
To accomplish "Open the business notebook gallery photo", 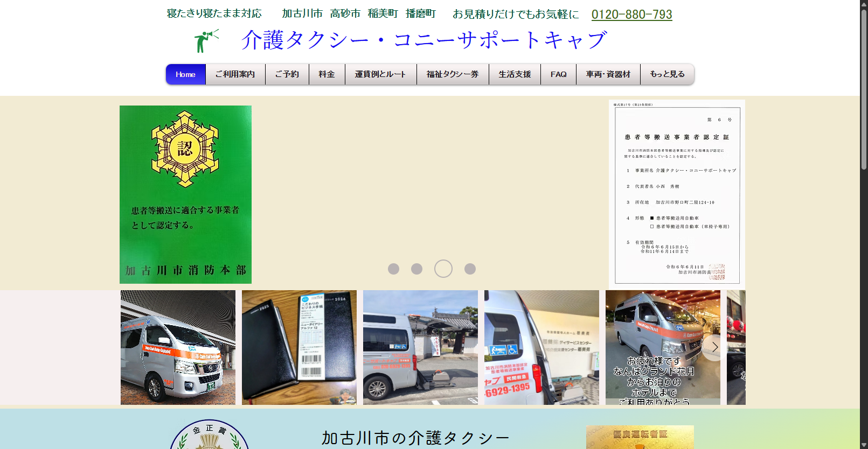I will click(299, 347).
